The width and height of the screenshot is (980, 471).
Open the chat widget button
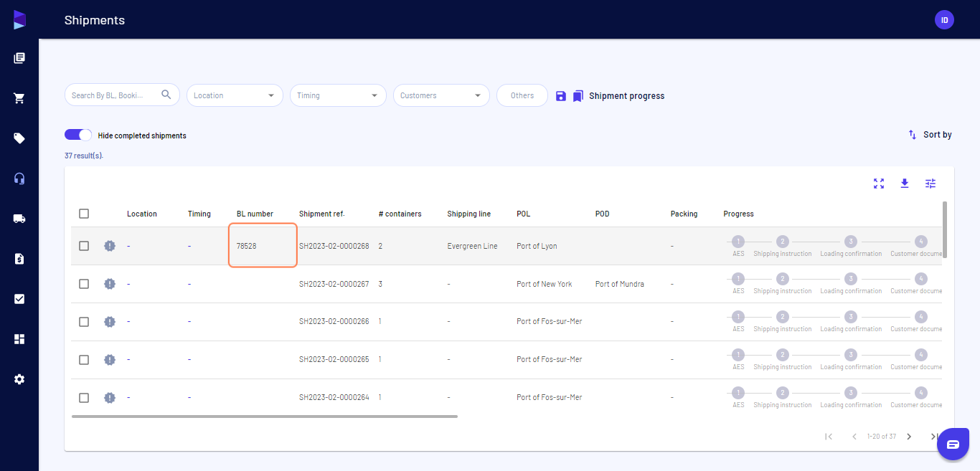tap(953, 444)
